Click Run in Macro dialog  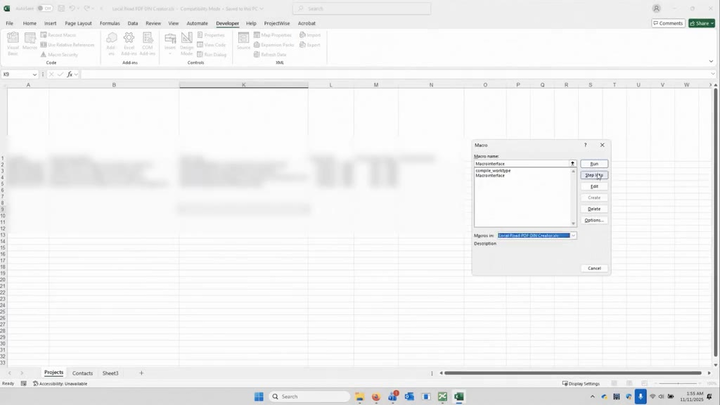[594, 164]
